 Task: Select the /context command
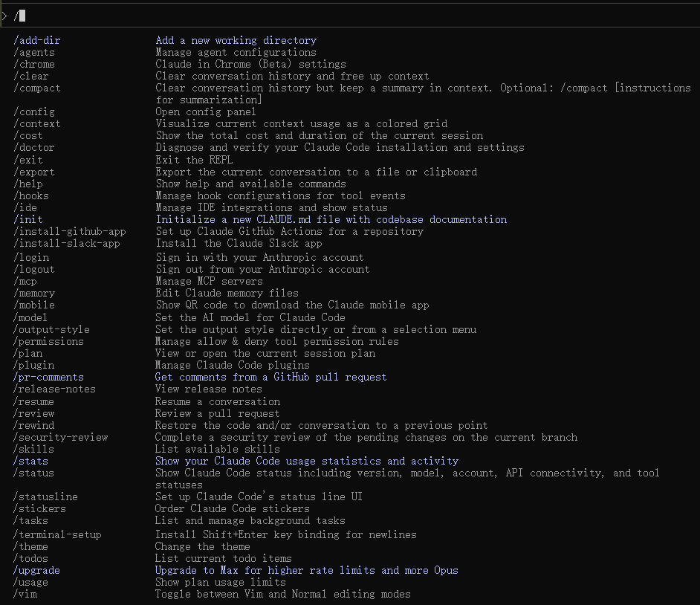coord(37,123)
